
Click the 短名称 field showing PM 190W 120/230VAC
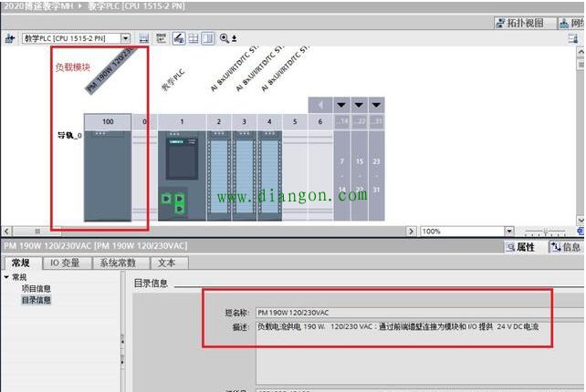coord(421,313)
